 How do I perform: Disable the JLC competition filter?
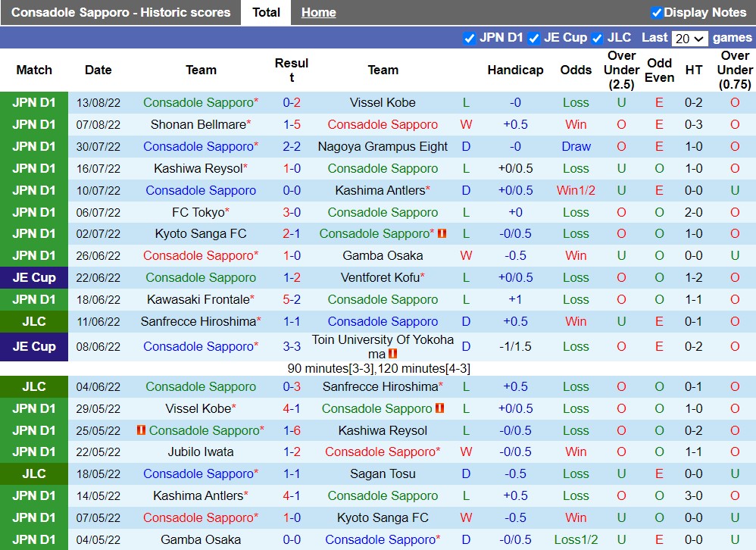tap(597, 38)
